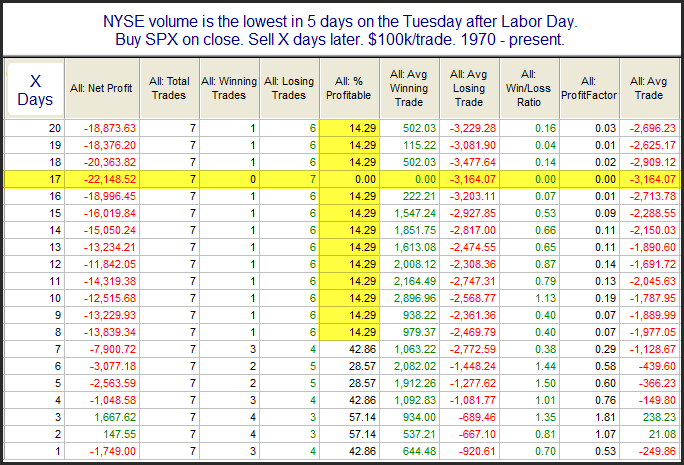Select avg losing trade value -689.46
684x465 pixels.
(x=477, y=417)
